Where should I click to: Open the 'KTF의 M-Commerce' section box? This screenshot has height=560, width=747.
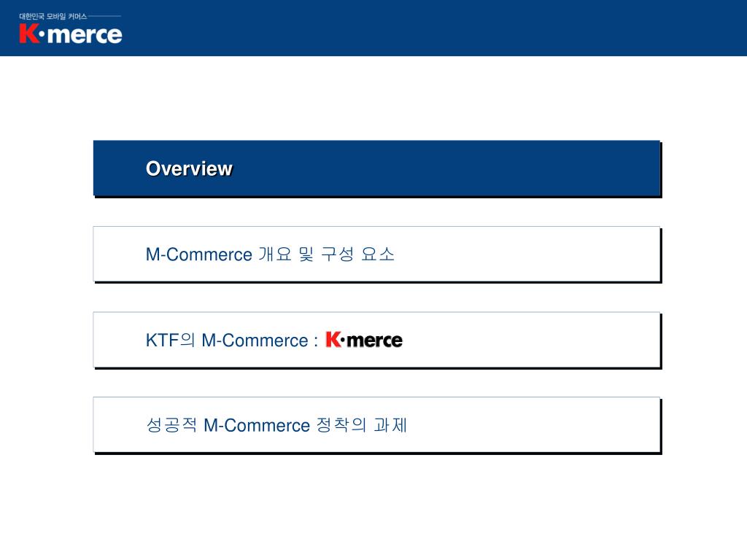(x=377, y=340)
